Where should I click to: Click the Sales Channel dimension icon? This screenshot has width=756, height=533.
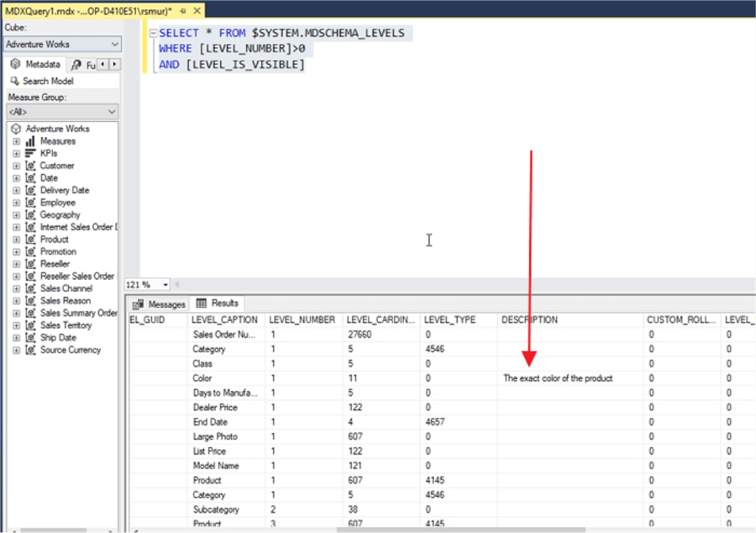click(30, 288)
